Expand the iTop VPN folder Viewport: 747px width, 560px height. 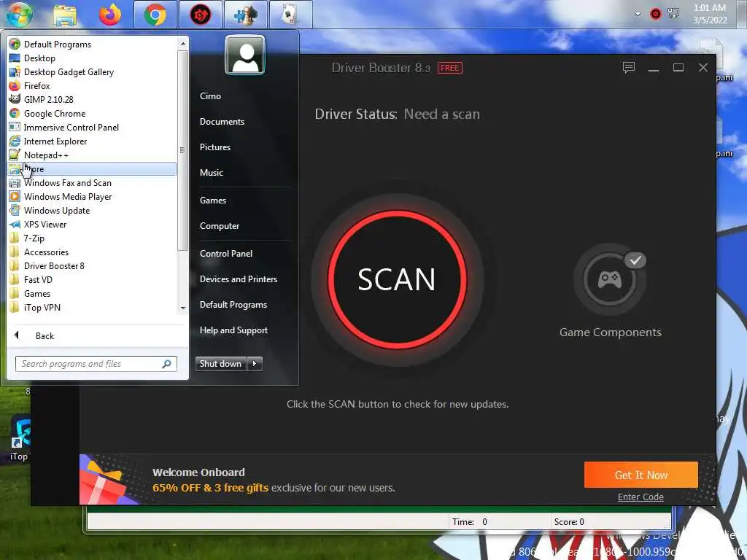(92, 308)
